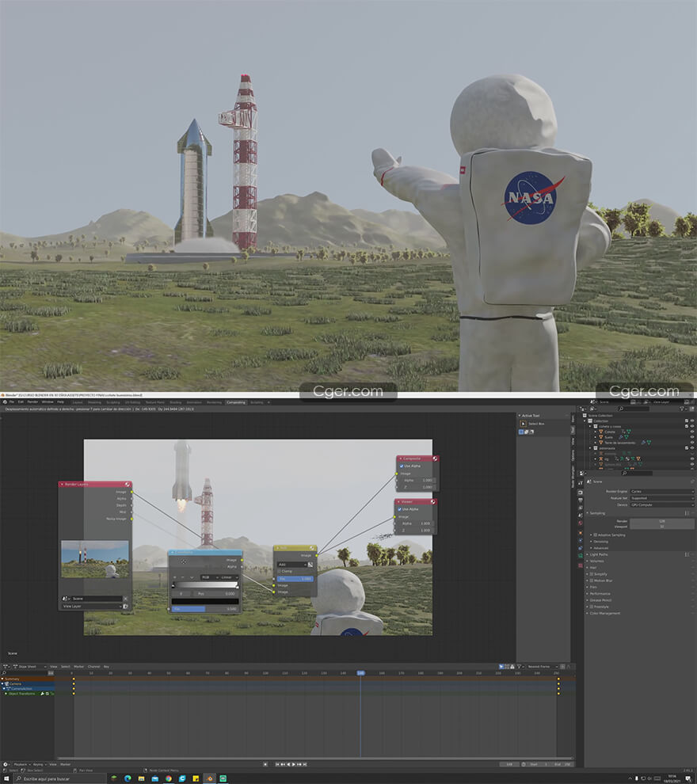Viewport: 697px width, 784px height.
Task: Open the Blender logo menu
Action: point(5,402)
